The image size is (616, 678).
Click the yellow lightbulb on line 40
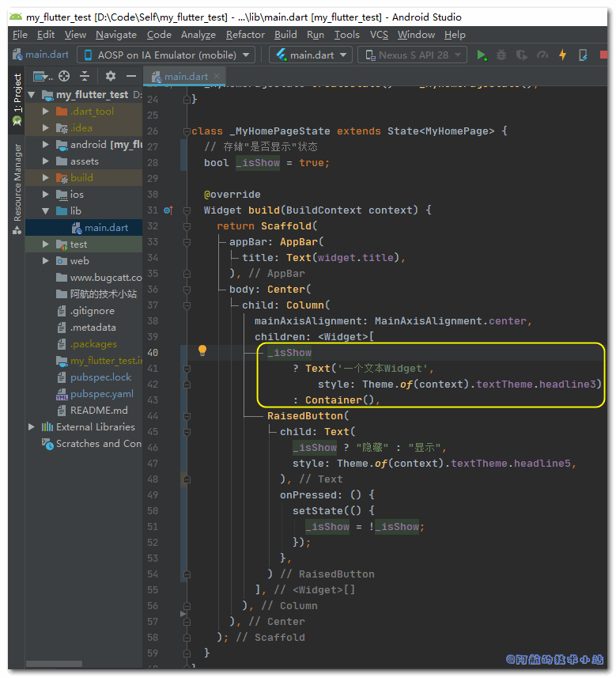tap(202, 350)
